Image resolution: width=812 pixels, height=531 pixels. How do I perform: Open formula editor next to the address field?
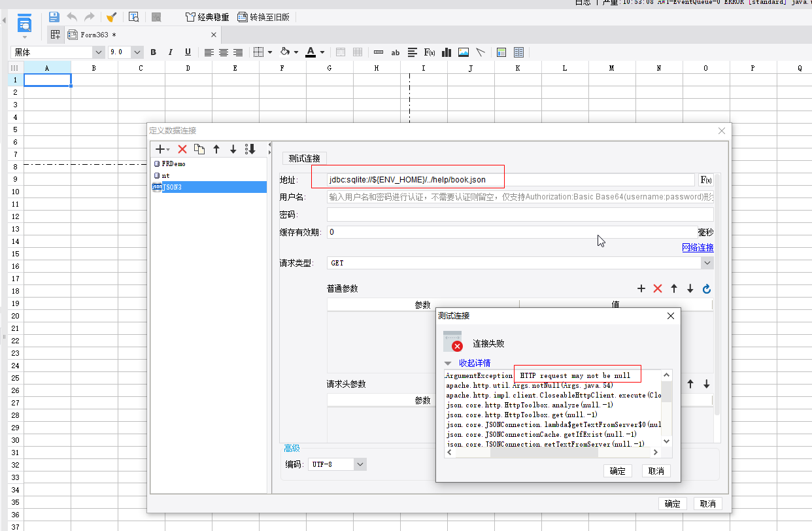[706, 180]
